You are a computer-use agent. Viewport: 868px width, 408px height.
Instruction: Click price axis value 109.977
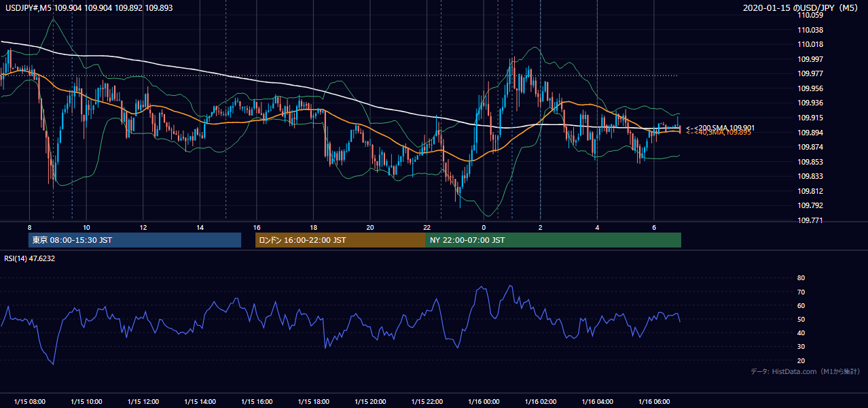click(x=810, y=73)
